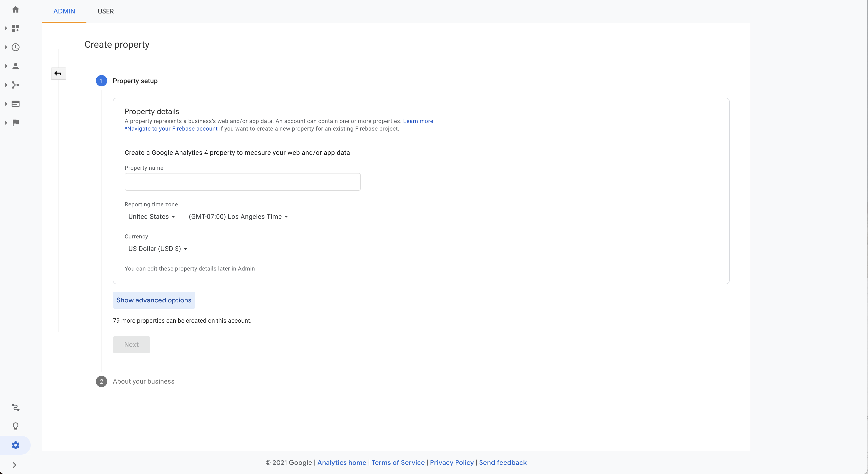868x474 pixels.
Task: Open the Explore route icon near the bottom
Action: [16, 408]
